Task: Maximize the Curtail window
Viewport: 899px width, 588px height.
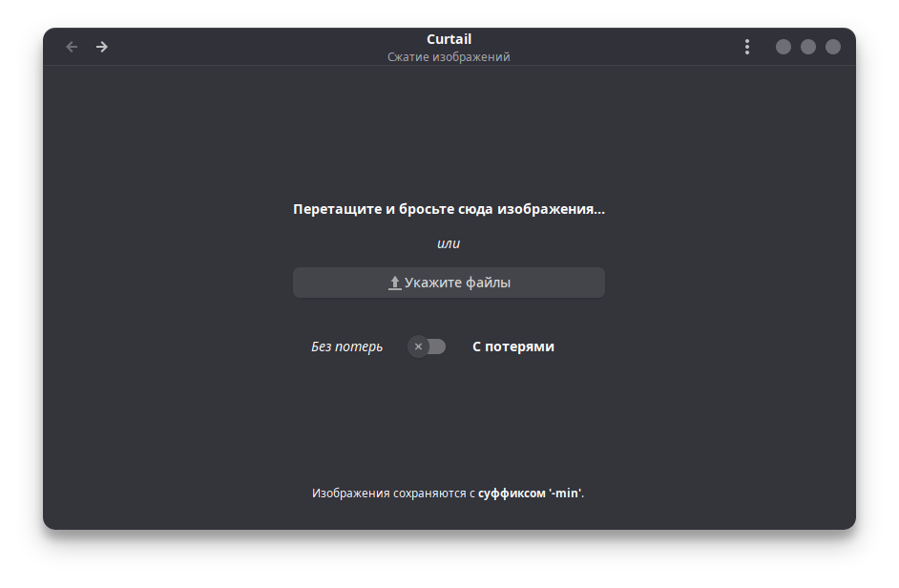Action: click(x=808, y=47)
